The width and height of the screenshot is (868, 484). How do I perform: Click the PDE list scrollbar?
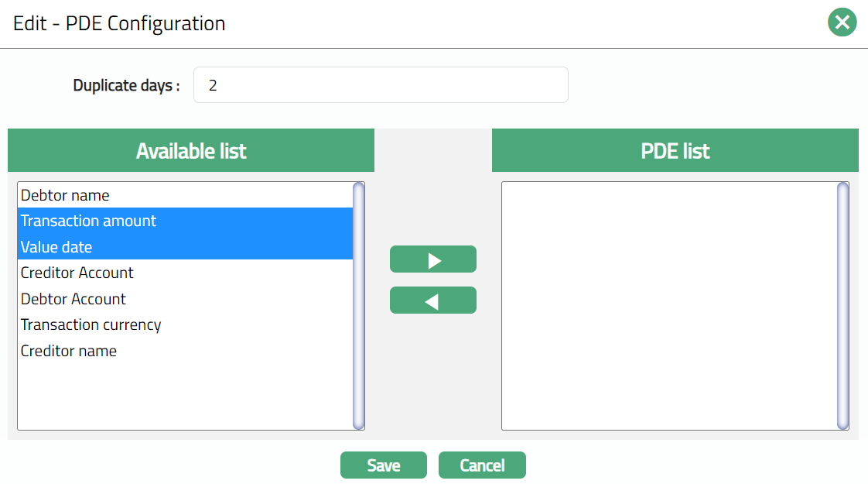coord(842,306)
